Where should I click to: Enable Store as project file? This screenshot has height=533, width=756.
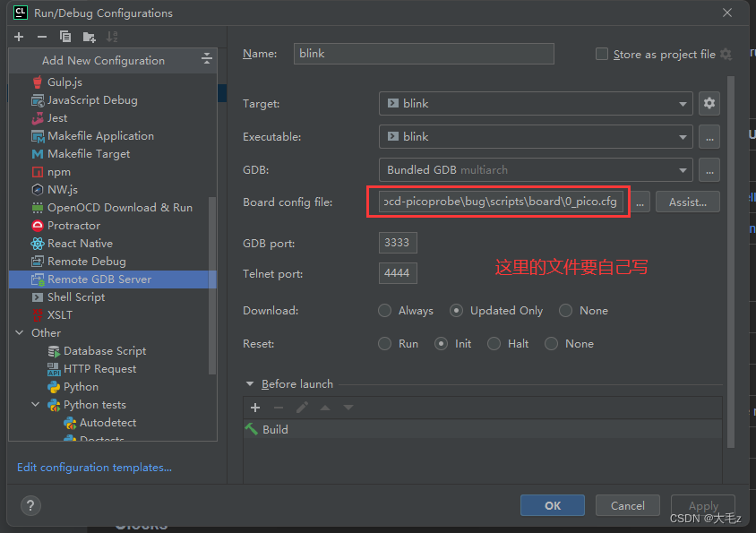point(601,54)
